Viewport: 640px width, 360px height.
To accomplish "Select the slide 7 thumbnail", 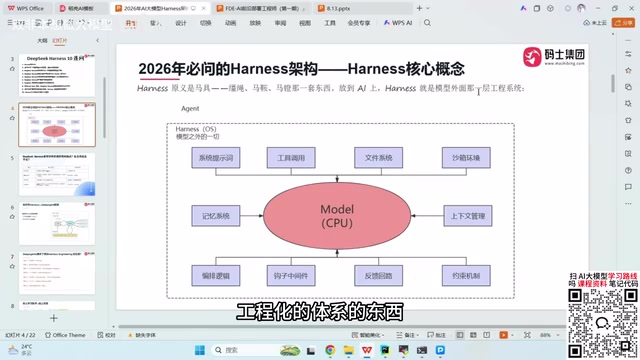I will tap(57, 273).
